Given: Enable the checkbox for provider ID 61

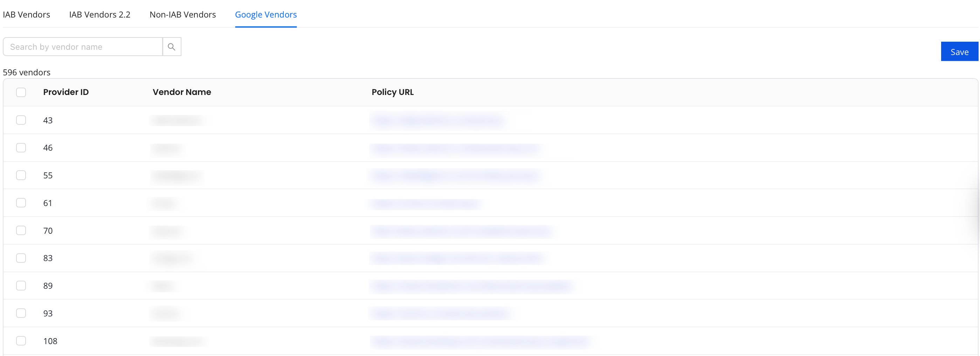Looking at the screenshot, I should tap(21, 203).
